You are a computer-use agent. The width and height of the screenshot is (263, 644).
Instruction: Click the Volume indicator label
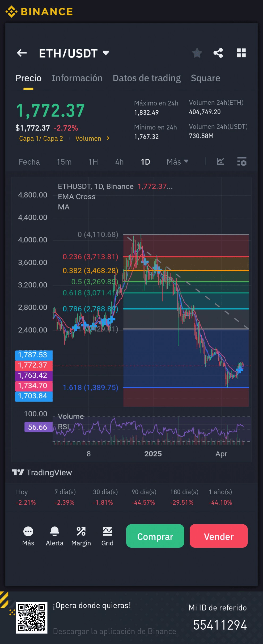[x=71, y=416]
